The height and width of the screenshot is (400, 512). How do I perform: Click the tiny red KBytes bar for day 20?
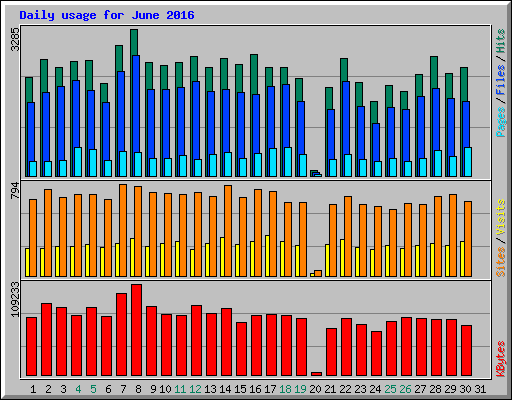[x=316, y=374]
